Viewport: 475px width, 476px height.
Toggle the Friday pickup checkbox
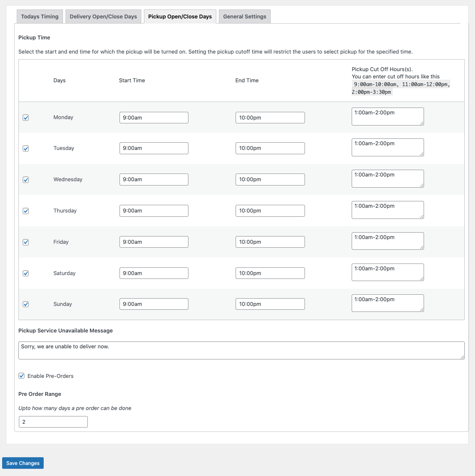26,242
